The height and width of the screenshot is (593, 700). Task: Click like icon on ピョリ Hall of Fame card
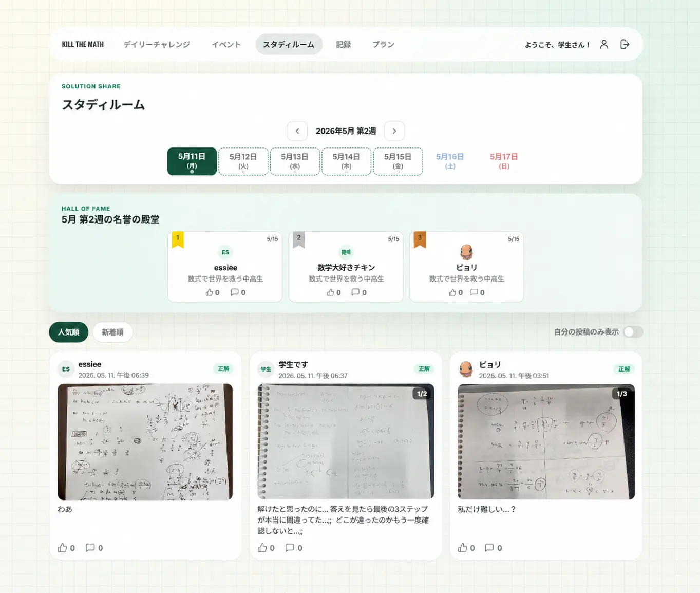click(452, 292)
